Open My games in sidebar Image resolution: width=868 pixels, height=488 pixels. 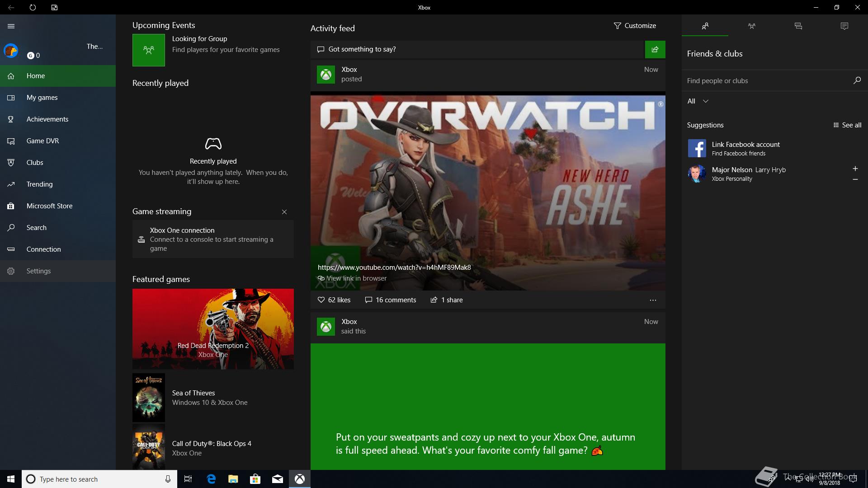tap(58, 98)
